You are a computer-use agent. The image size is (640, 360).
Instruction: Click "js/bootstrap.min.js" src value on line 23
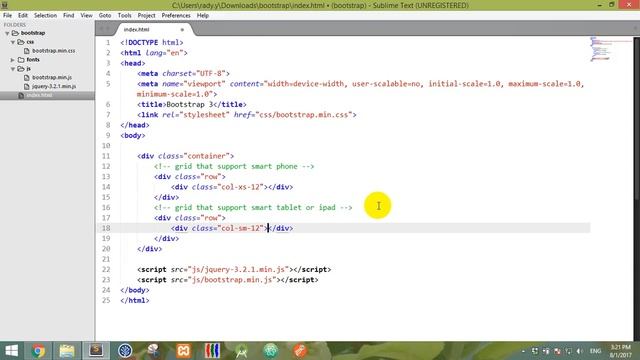(x=232, y=280)
